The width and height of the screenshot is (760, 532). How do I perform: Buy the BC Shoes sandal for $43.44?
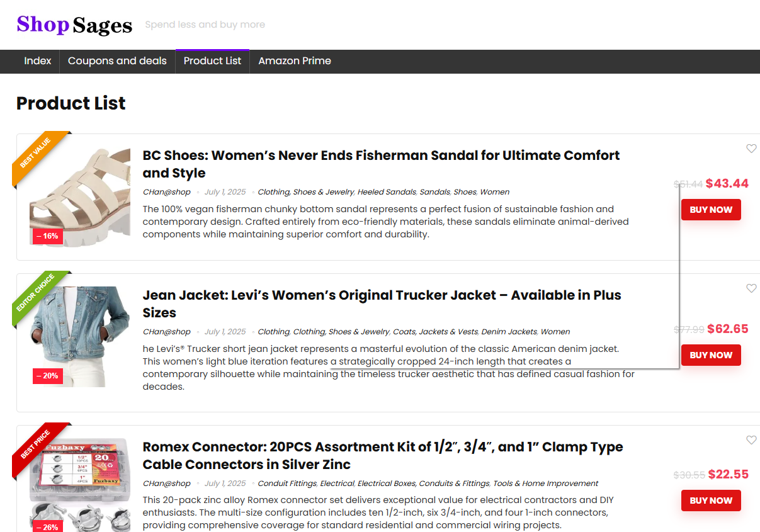click(711, 210)
